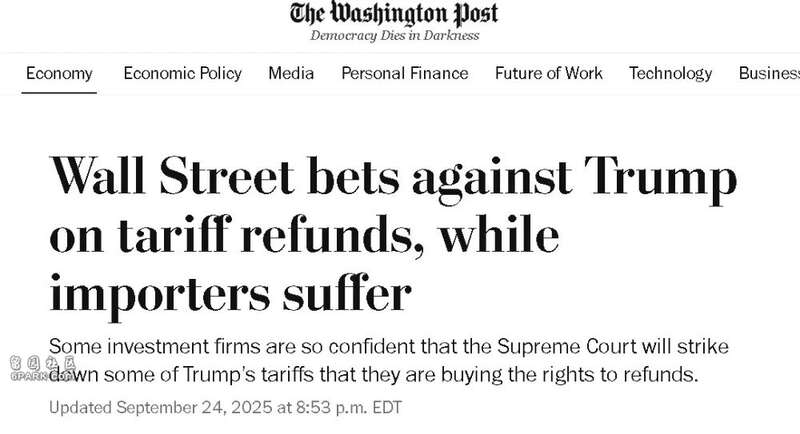Open the Personal Finance tab
The width and height of the screenshot is (800, 434).
coord(404,73)
